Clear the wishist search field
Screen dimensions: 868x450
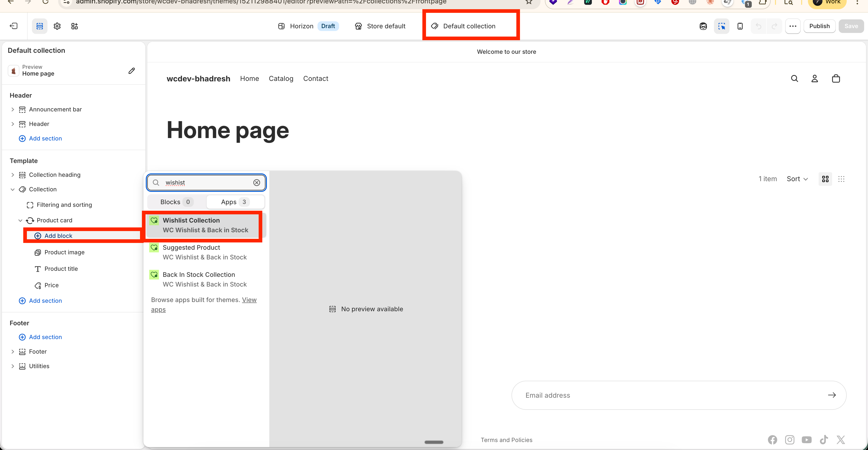tap(257, 182)
